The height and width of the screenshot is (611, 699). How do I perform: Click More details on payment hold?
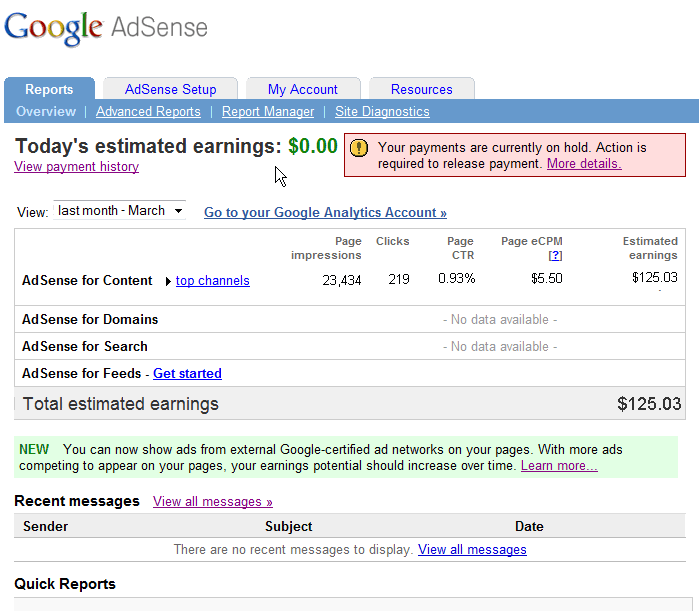click(584, 164)
